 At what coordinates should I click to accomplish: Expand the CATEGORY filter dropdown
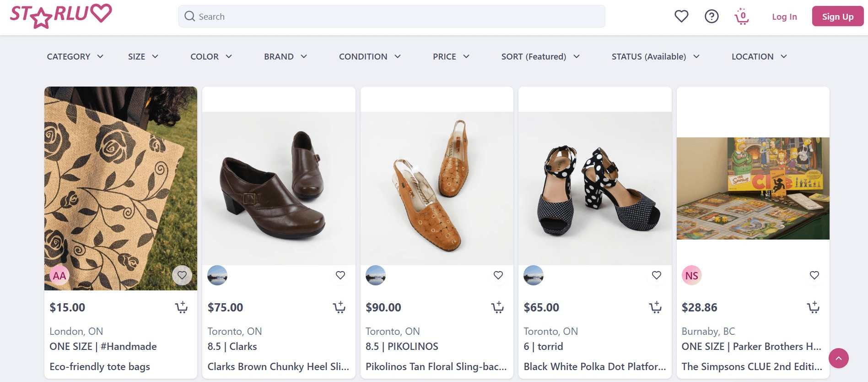tap(75, 56)
